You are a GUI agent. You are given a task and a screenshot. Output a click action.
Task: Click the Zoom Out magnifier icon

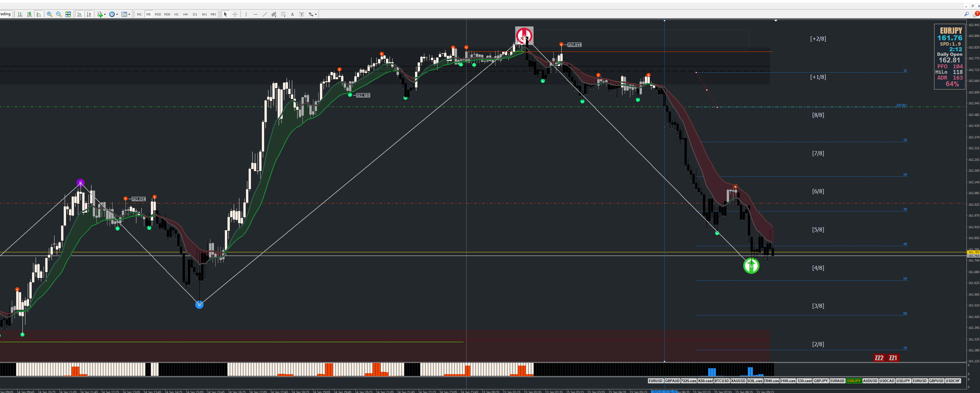58,14
